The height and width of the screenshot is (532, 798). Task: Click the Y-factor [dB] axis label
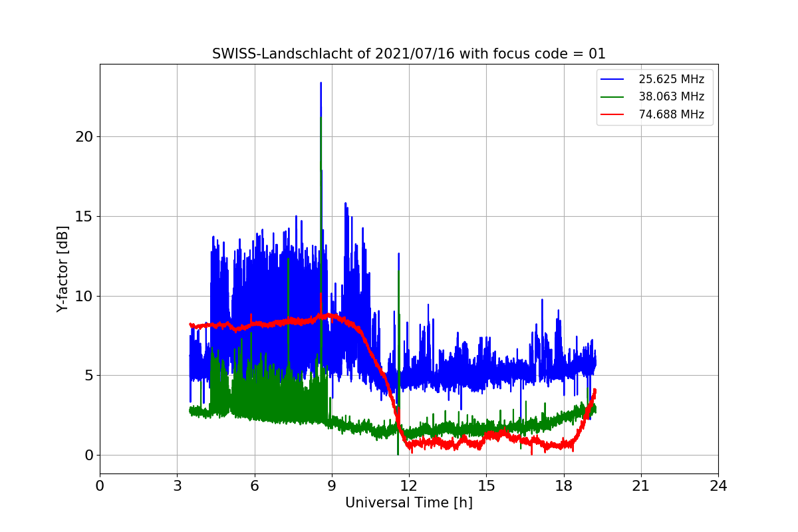pyautogui.click(x=63, y=269)
